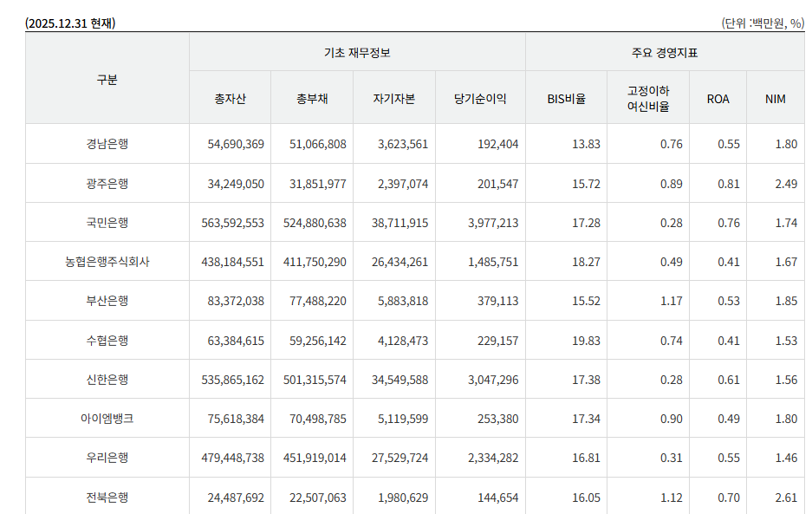The image size is (812, 514).
Task: Click 우리은행 NIM value 1.46
Action: (x=786, y=458)
